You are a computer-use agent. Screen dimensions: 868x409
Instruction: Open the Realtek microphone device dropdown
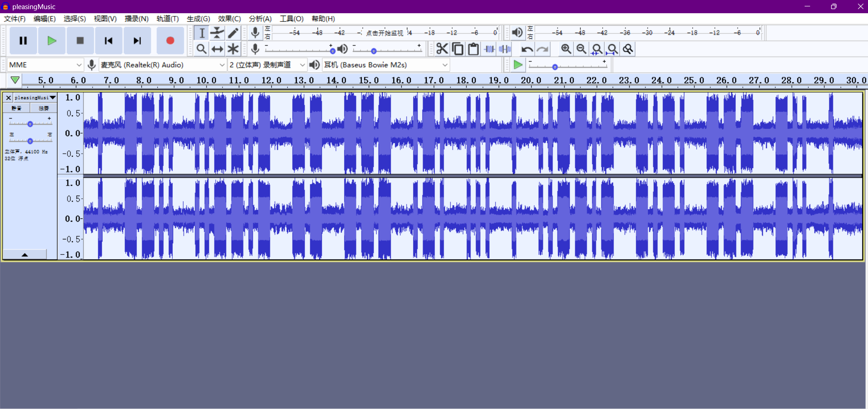[163, 65]
